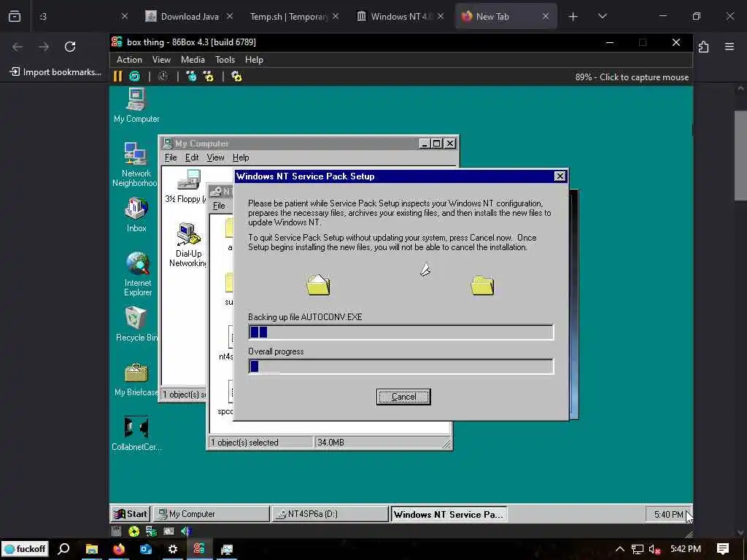Select the My Computer desktop icon
Viewport: 747px width, 560px height.
click(136, 106)
